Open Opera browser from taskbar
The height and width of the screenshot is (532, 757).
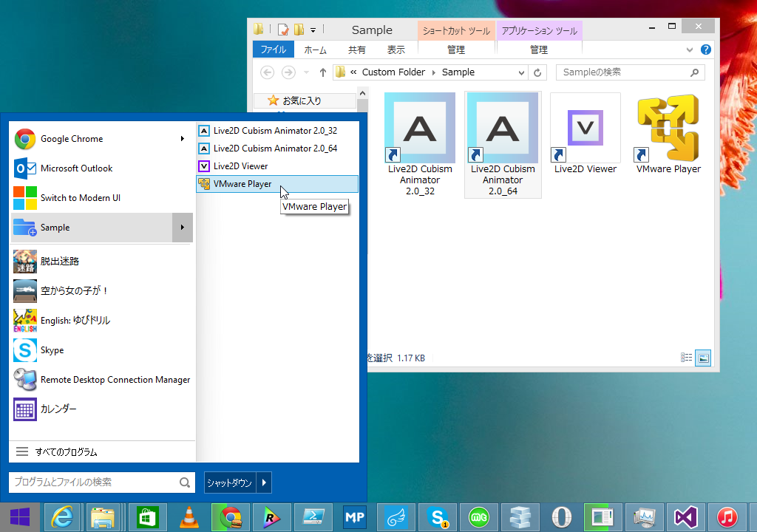tap(562, 517)
